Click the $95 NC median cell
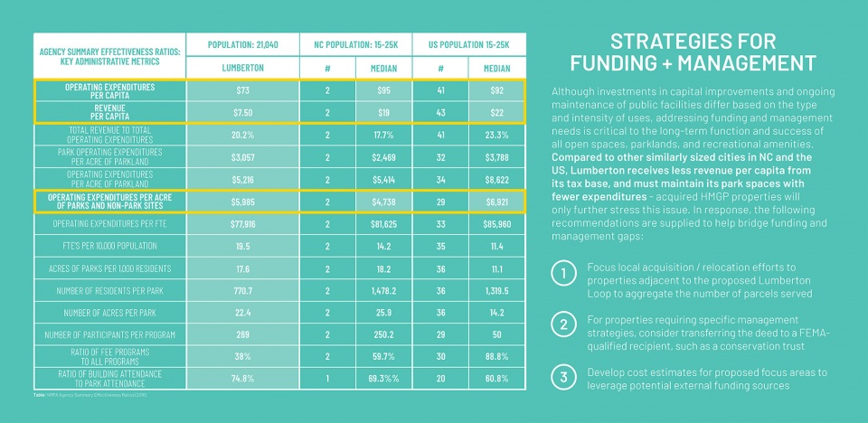The image size is (868, 423). pyautogui.click(x=383, y=90)
